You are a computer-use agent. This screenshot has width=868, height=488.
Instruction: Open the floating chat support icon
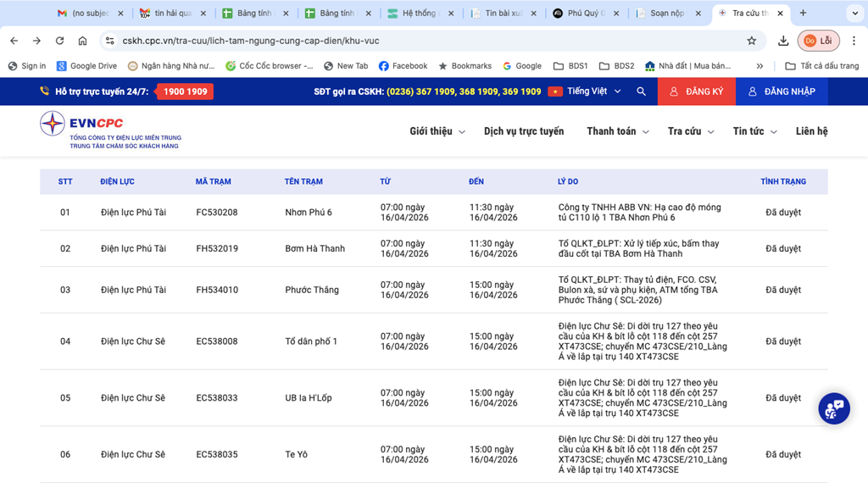(833, 408)
